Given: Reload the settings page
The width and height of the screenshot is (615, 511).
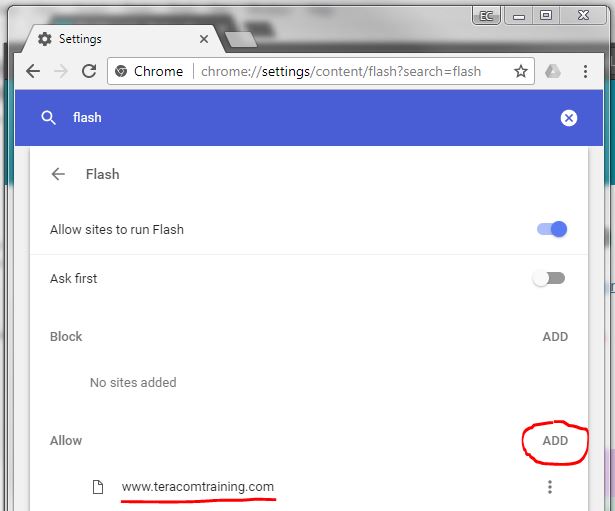Looking at the screenshot, I should click(x=89, y=71).
